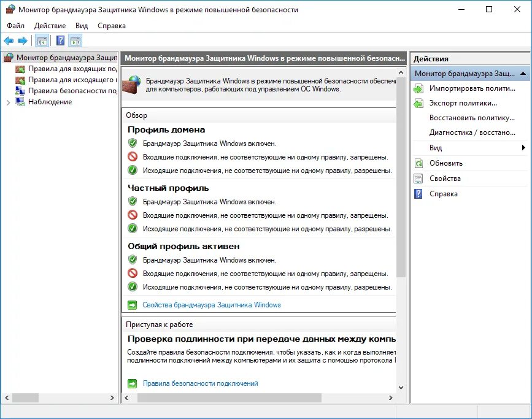Click the center pane vertical scrollbar thumb
The height and width of the screenshot is (419, 532).
point(401,177)
